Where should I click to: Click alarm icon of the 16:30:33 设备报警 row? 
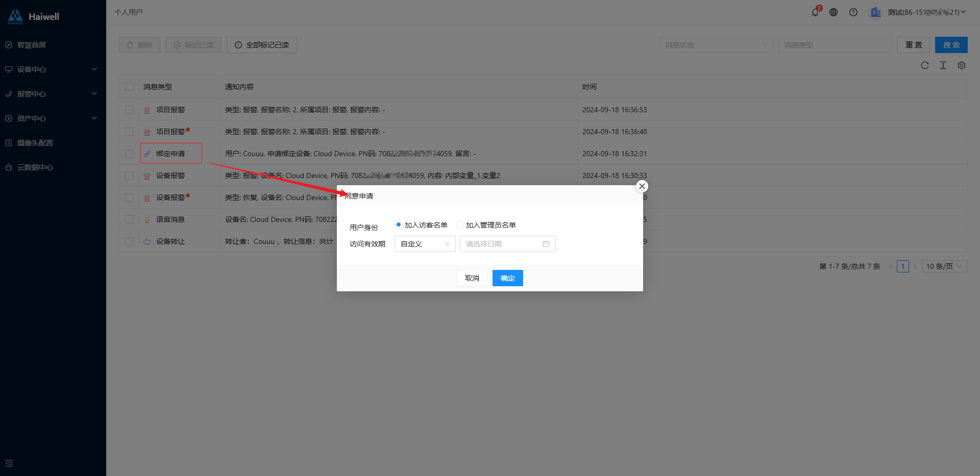coord(147,176)
